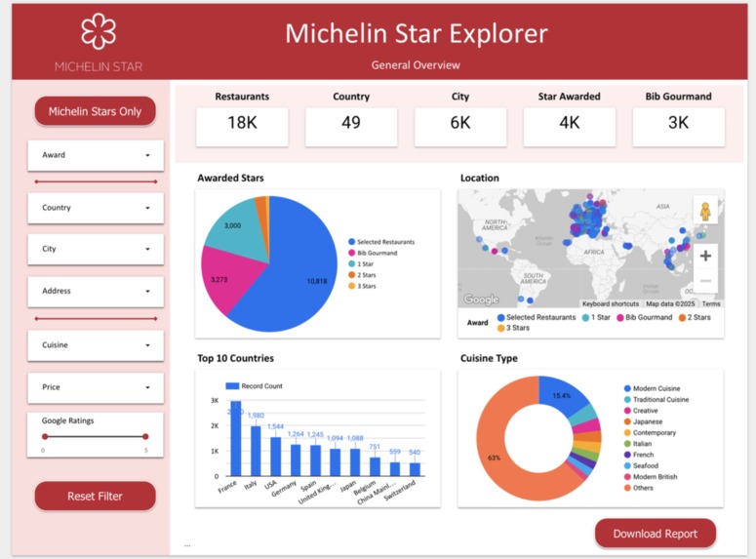Image resolution: width=756 pixels, height=559 pixels.
Task: Open the Price filter dropdown
Action: (x=96, y=387)
